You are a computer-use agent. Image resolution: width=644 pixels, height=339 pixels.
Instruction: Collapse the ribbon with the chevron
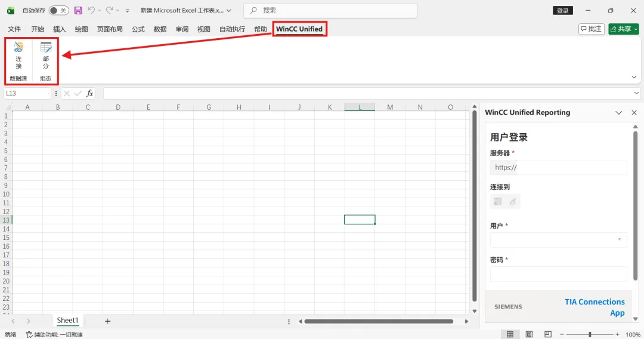coord(634,77)
